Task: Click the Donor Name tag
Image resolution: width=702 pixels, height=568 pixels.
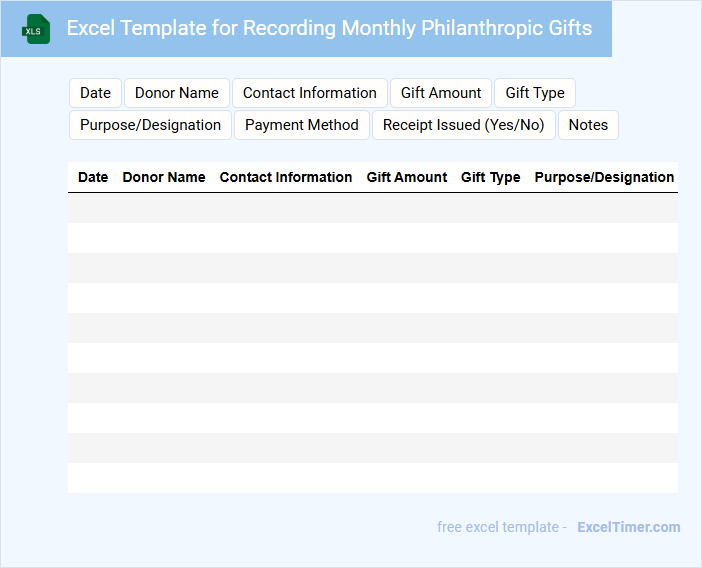Action: pyautogui.click(x=177, y=93)
